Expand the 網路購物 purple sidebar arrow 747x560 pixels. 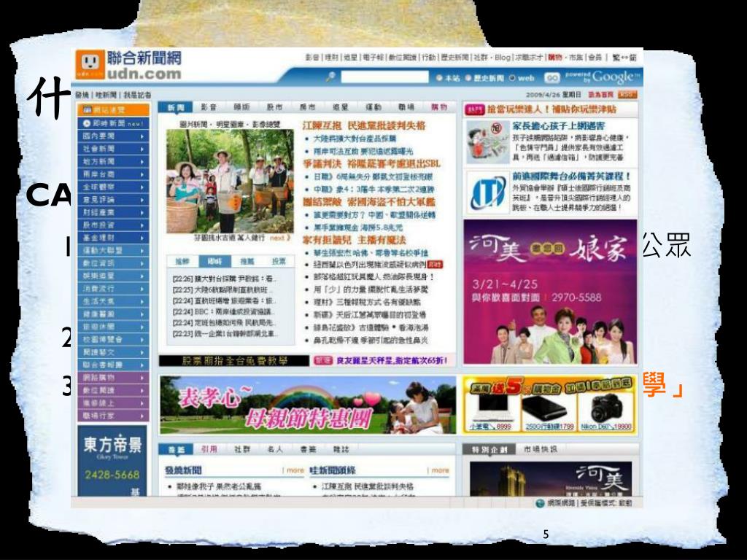pyautogui.click(x=142, y=378)
